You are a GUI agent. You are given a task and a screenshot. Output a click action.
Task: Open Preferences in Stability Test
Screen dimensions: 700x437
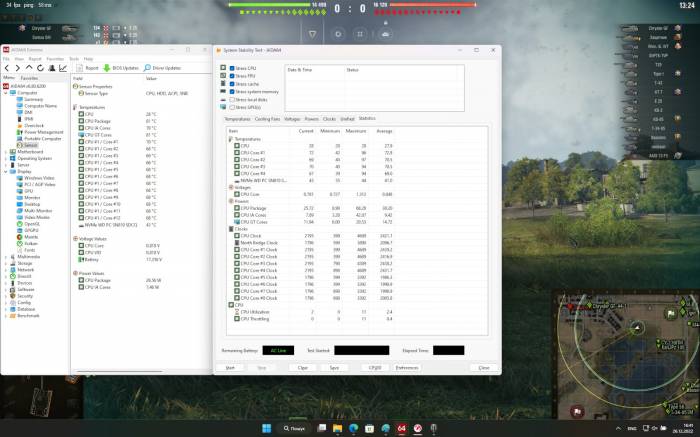click(407, 367)
